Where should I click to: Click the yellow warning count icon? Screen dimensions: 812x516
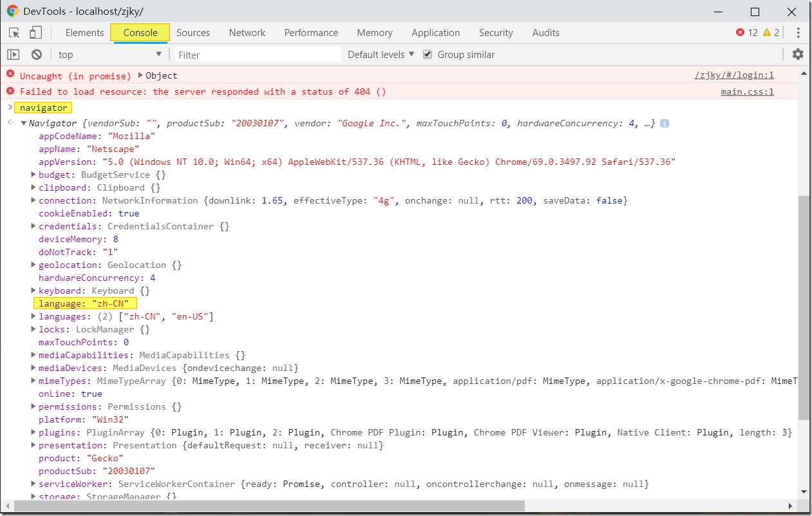click(x=766, y=32)
